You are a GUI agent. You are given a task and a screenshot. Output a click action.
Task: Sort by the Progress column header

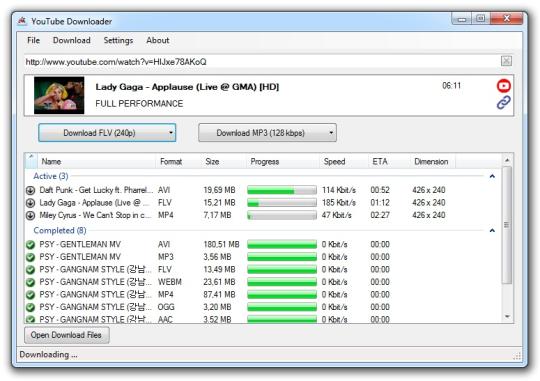[x=282, y=161]
